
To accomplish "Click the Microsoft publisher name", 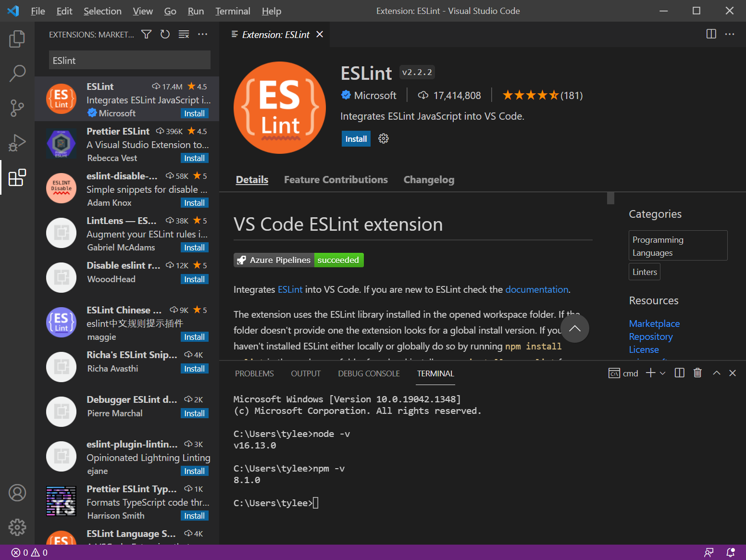I will pyautogui.click(x=375, y=95).
